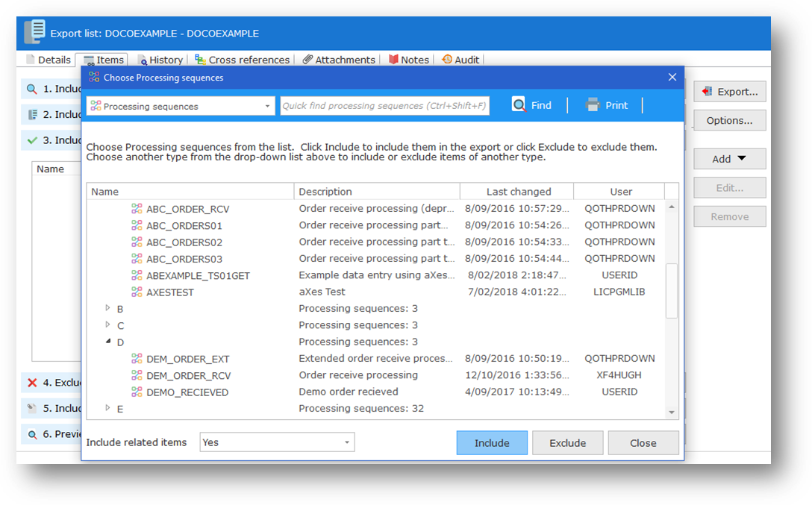Expand the C group
Screen dimensions: 812x505
[x=107, y=324]
